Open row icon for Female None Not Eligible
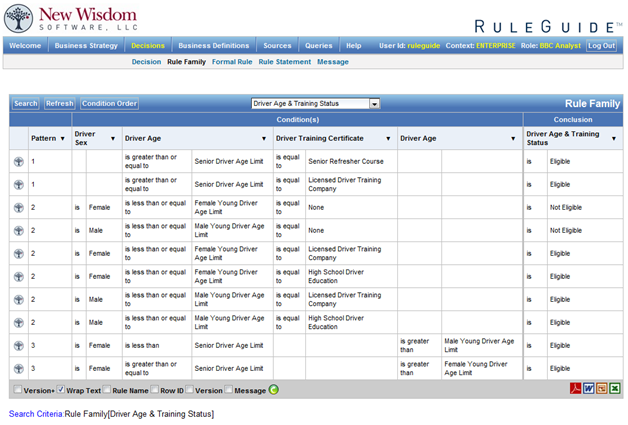628x425 pixels. point(19,207)
